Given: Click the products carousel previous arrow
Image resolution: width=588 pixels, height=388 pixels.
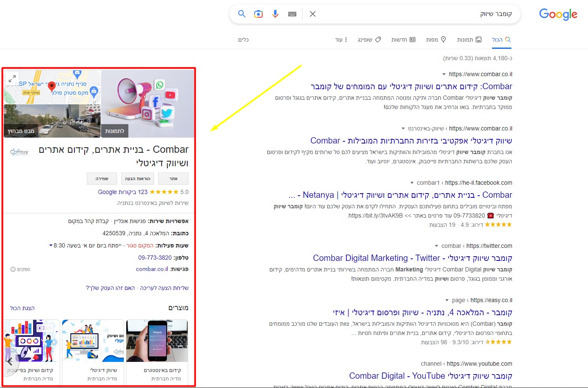Looking at the screenshot, I should tap(10, 361).
